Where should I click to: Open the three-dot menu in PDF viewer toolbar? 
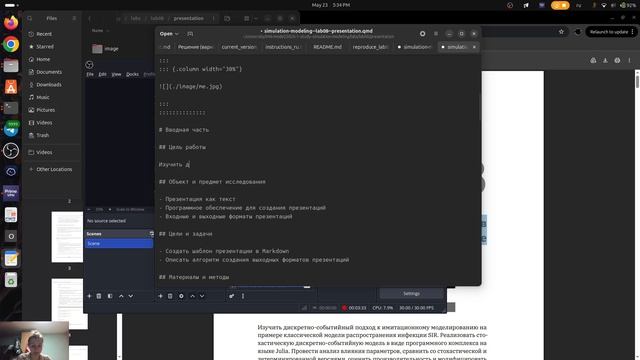[x=629, y=60]
